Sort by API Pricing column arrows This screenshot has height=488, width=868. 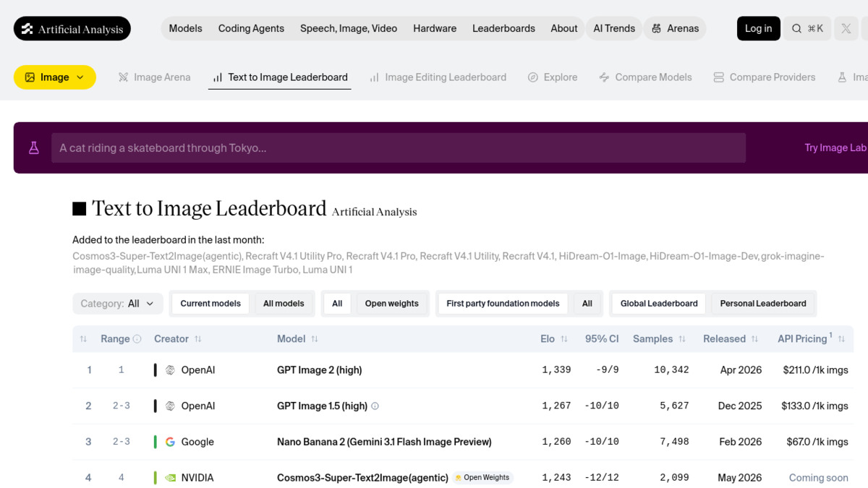click(x=840, y=339)
